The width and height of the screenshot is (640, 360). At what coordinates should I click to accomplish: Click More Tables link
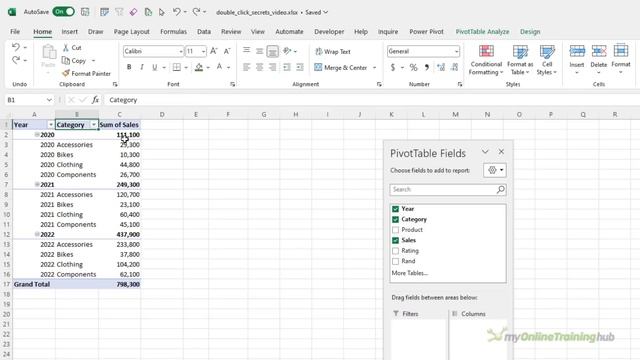pyautogui.click(x=409, y=273)
